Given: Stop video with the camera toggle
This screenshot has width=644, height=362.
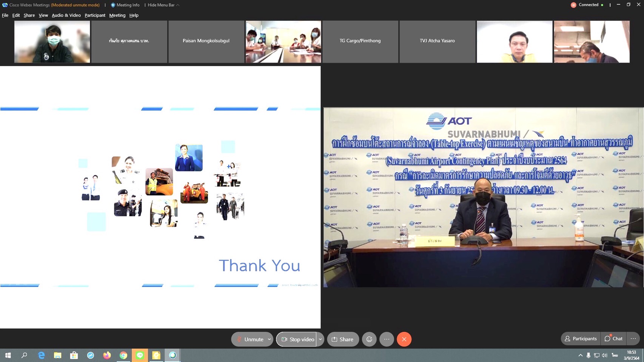Looking at the screenshot, I should tap(297, 339).
